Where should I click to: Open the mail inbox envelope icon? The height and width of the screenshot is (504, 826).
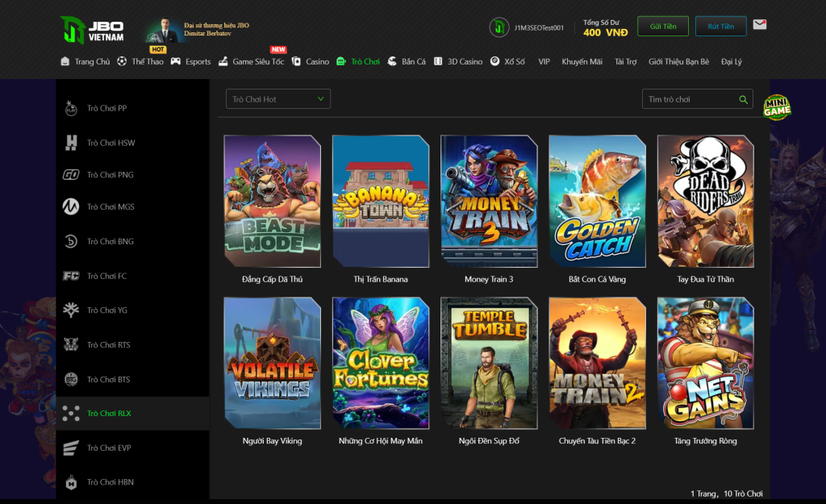pos(760,25)
